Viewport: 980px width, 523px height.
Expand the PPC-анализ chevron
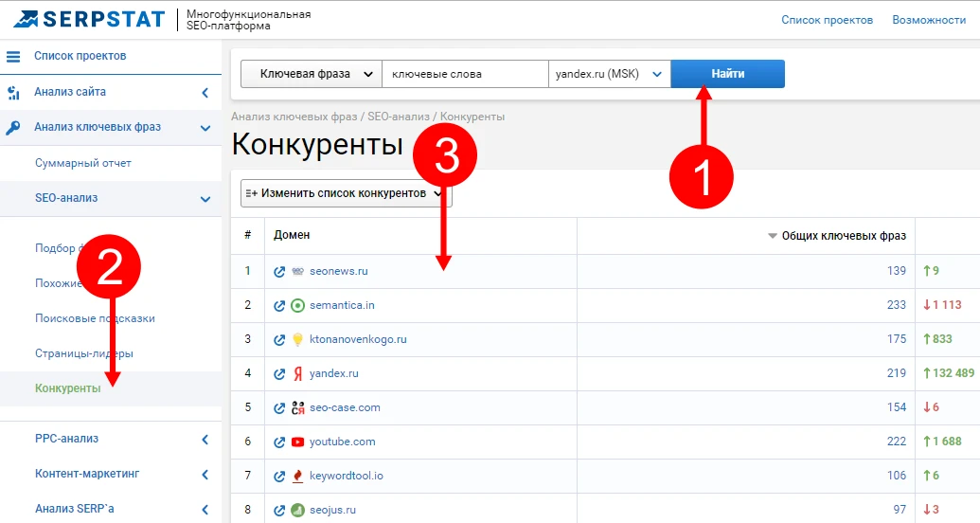click(205, 440)
